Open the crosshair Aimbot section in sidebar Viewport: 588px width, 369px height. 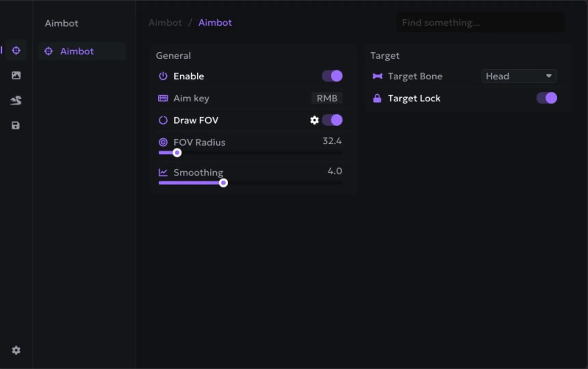16,51
